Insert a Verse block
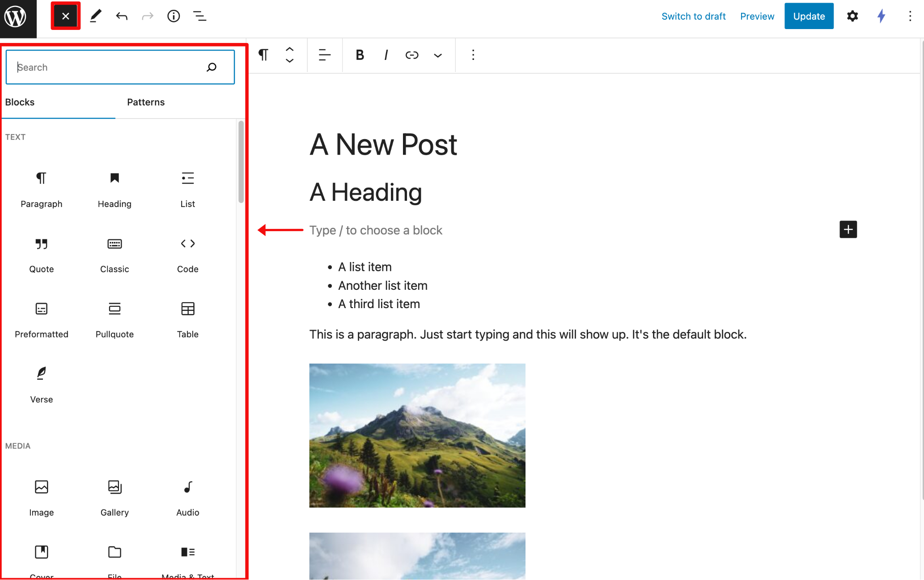Image resolution: width=924 pixels, height=580 pixels. (42, 385)
